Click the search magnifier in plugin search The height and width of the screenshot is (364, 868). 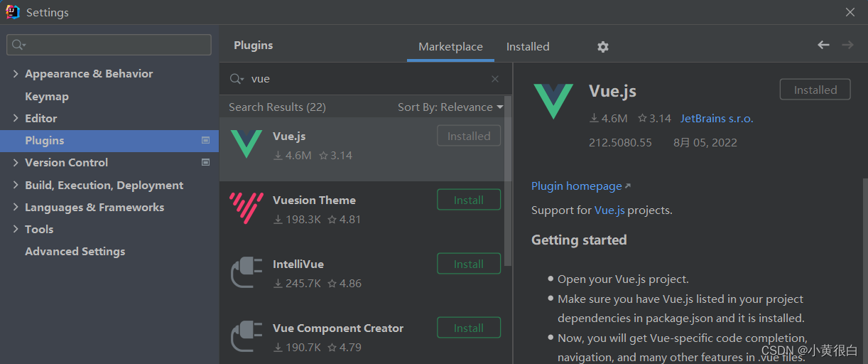pos(237,79)
